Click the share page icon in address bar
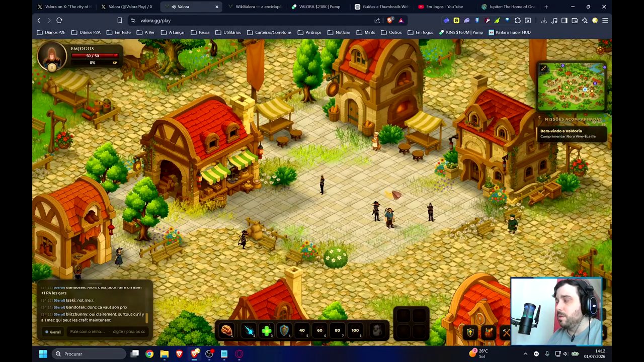The image size is (644, 362). (x=377, y=21)
